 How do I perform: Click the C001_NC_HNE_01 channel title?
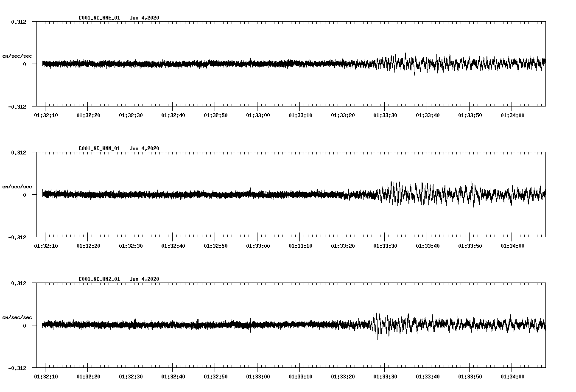coord(99,18)
